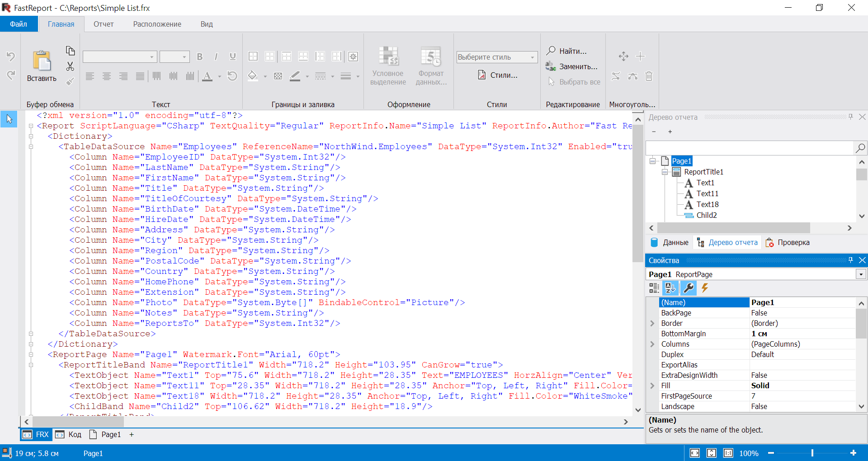The height and width of the screenshot is (461, 868).
Task: Toggle justify text alignment
Action: coord(140,76)
